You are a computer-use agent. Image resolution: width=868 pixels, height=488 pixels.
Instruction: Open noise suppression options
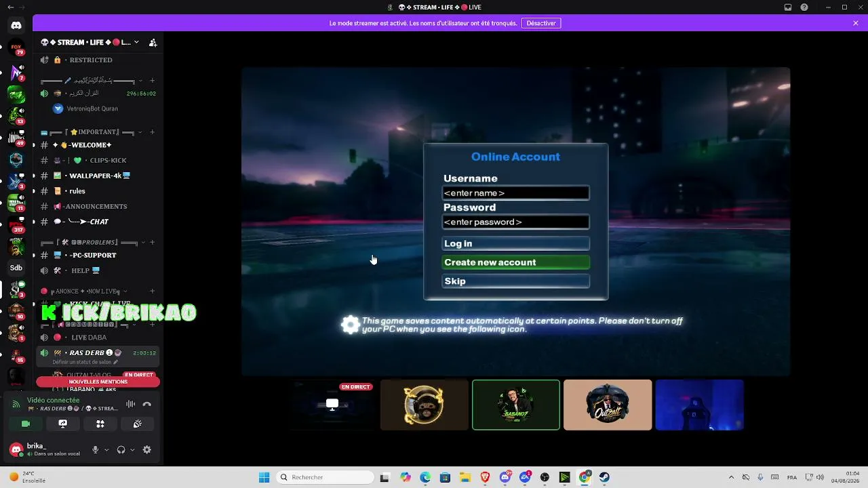[x=130, y=404]
